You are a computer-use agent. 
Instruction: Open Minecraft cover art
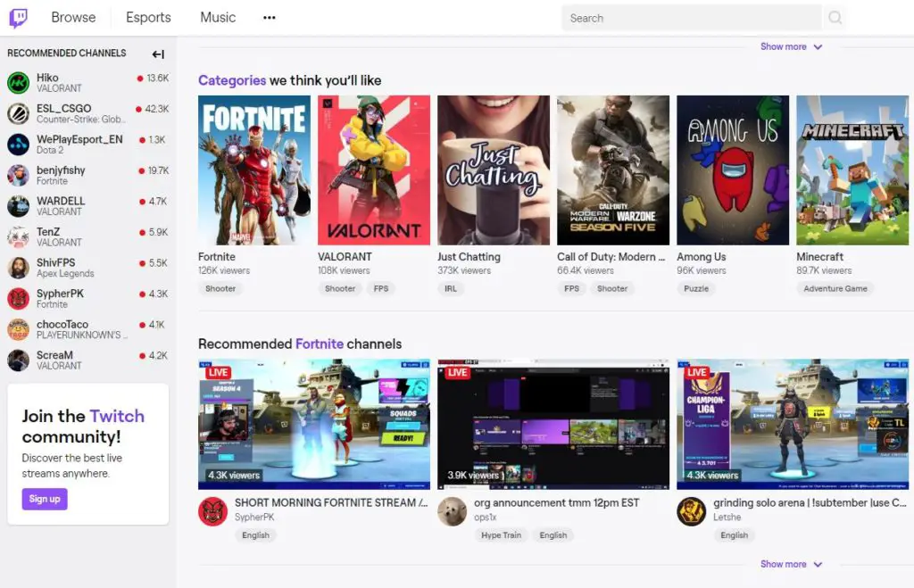tap(852, 170)
